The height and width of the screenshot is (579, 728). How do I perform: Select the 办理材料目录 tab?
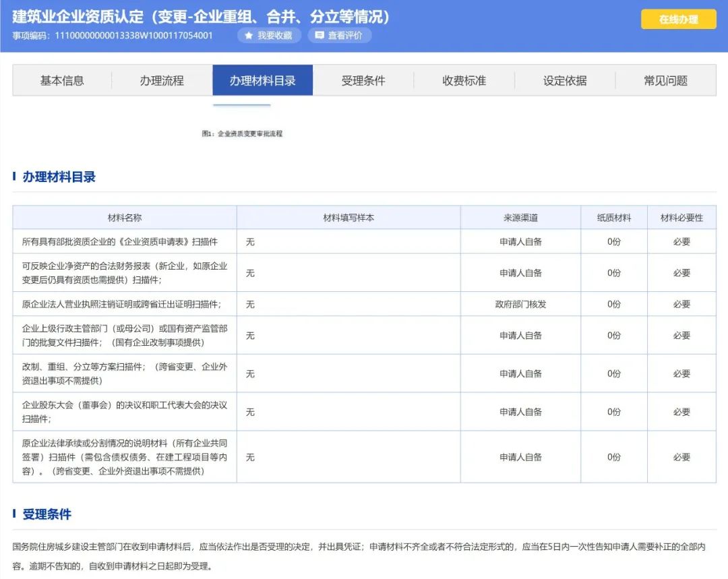click(x=263, y=80)
